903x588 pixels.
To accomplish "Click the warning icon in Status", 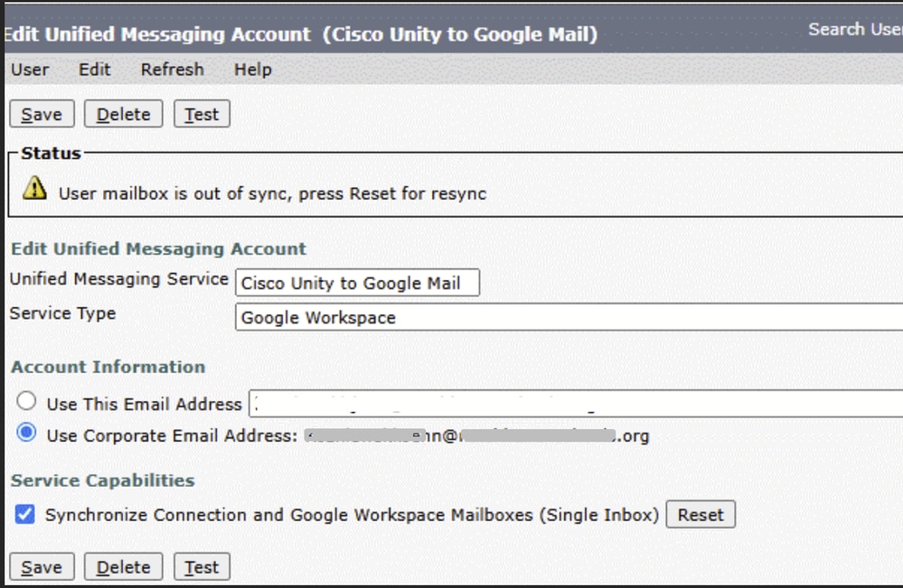I will point(34,188).
